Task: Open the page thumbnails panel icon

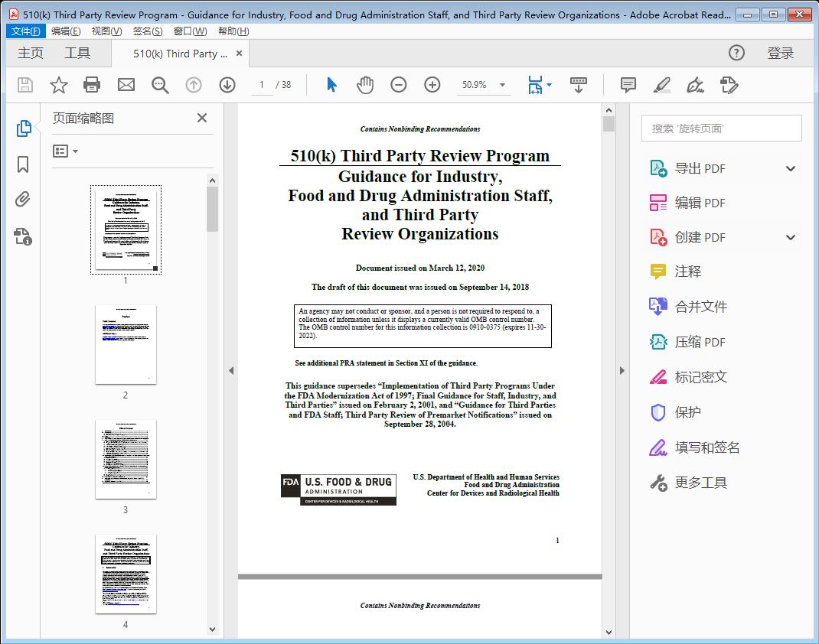Action: [x=23, y=127]
